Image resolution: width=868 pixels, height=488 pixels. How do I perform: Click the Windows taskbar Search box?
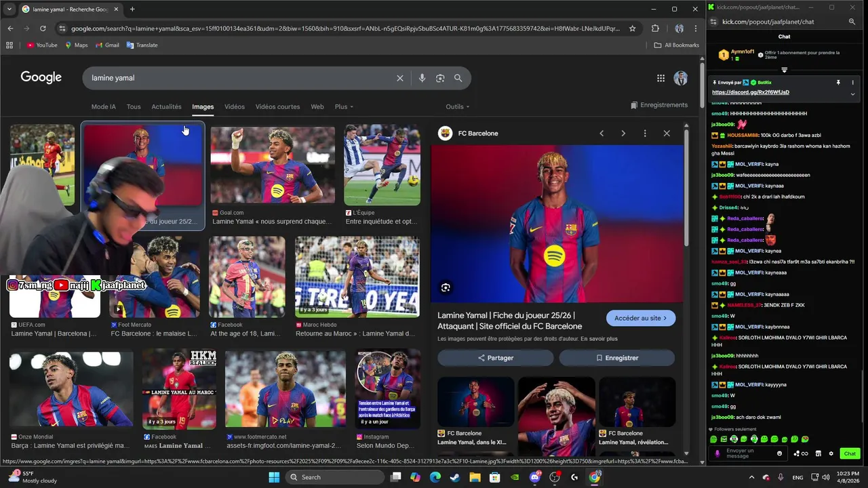click(x=335, y=477)
